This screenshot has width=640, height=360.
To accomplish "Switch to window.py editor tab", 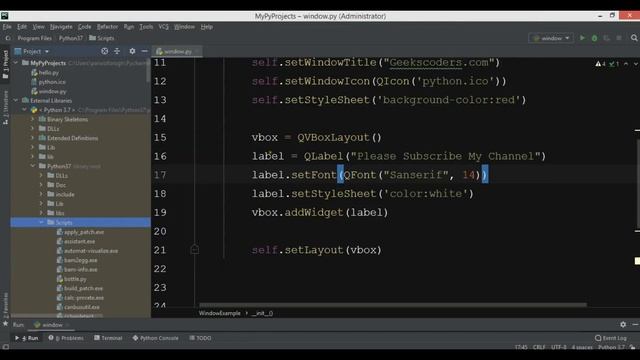I will [x=178, y=51].
